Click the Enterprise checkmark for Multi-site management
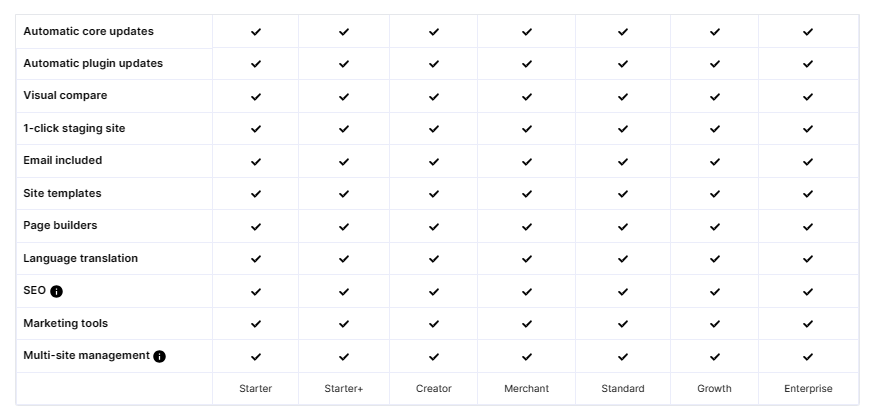 tap(808, 357)
